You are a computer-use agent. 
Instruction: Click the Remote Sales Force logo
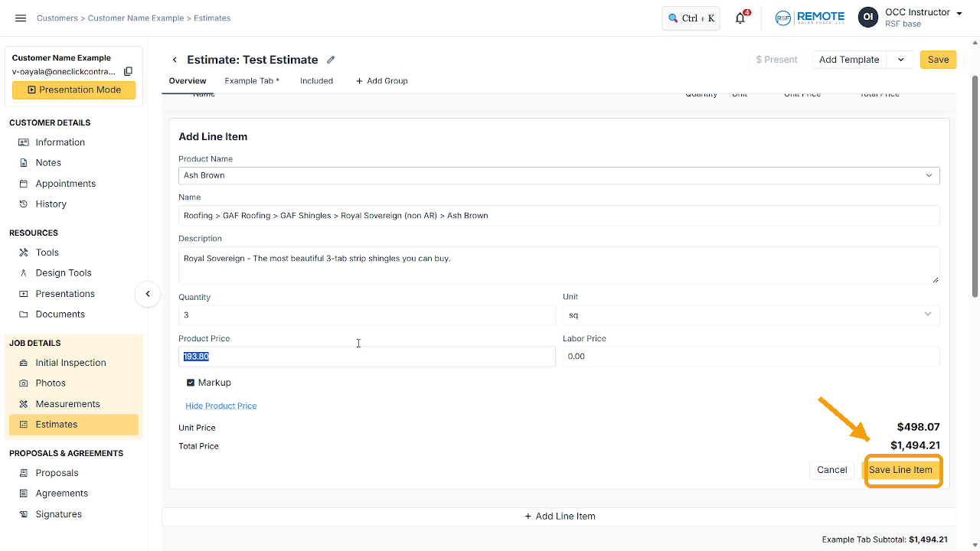[x=809, y=18]
